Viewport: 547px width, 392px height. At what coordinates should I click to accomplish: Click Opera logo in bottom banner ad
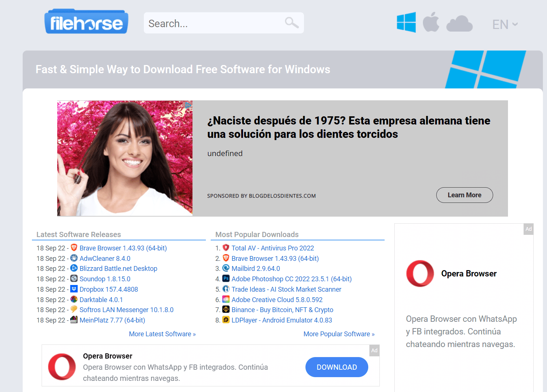[x=62, y=367]
